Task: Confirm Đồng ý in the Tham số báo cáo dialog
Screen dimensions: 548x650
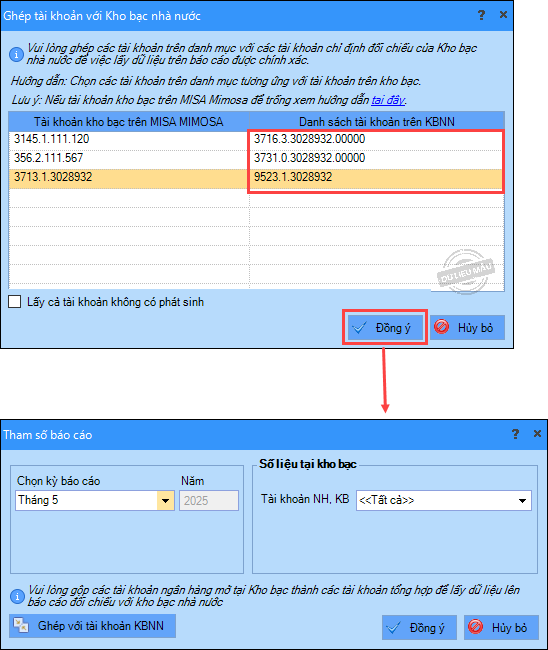Action: tap(419, 628)
